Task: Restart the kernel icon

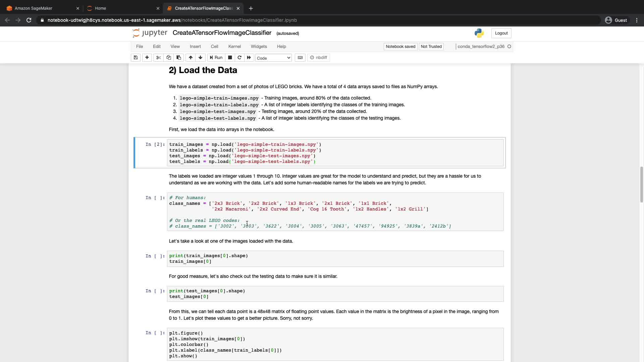Action: [x=239, y=58]
